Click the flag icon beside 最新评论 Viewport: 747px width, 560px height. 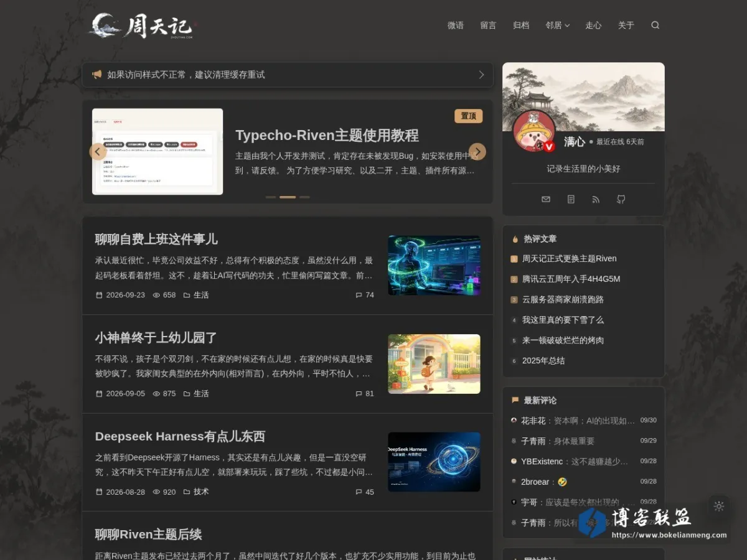[515, 401]
